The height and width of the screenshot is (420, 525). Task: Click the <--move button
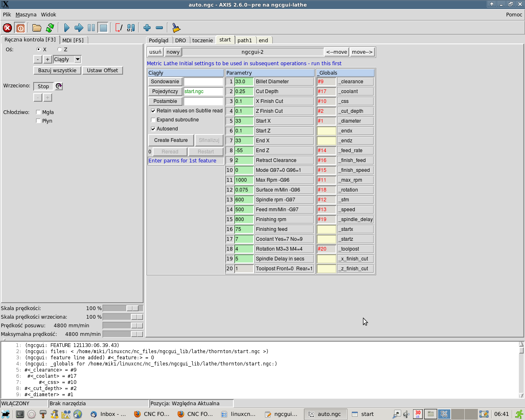pos(337,52)
